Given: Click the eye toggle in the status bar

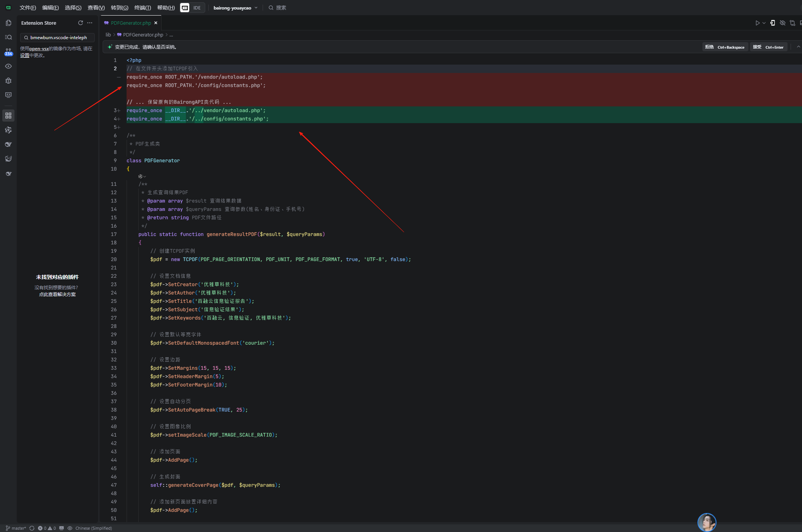Looking at the screenshot, I should click(70, 528).
